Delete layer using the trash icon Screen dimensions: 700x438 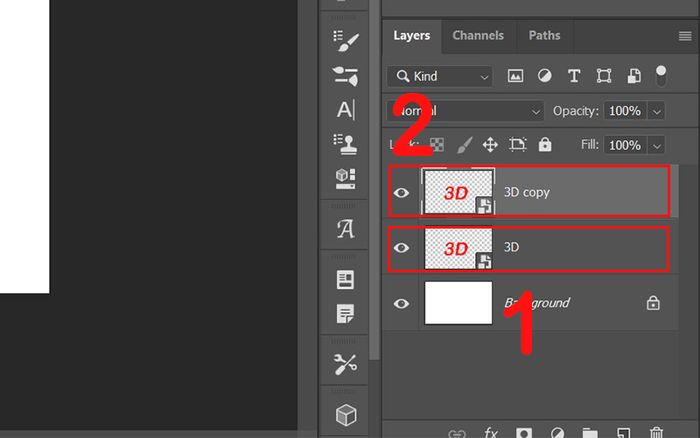coord(656,433)
